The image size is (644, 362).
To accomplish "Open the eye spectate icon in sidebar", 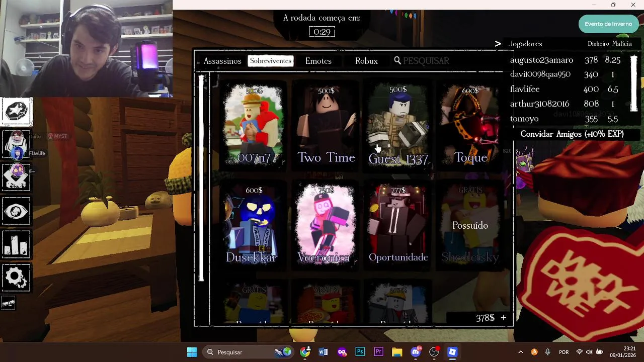I will click(x=16, y=212).
